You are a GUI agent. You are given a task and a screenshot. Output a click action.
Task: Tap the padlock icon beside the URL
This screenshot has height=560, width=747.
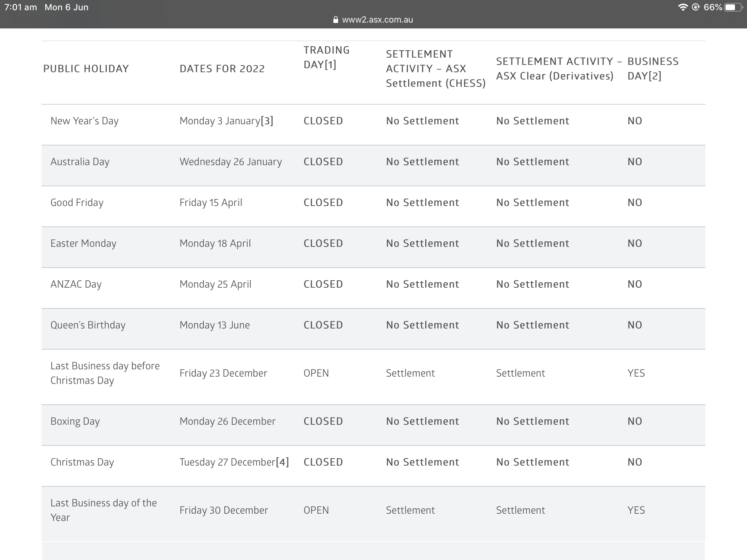coord(336,20)
